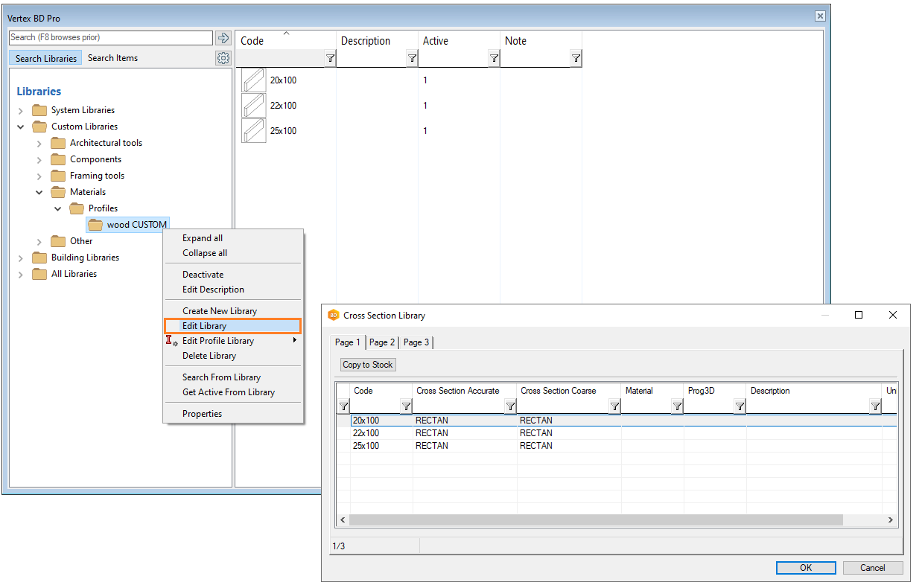Image resolution: width=922 pixels, height=588 pixels.
Task: Collapse the Custom Libraries tree node
Action: click(x=21, y=127)
